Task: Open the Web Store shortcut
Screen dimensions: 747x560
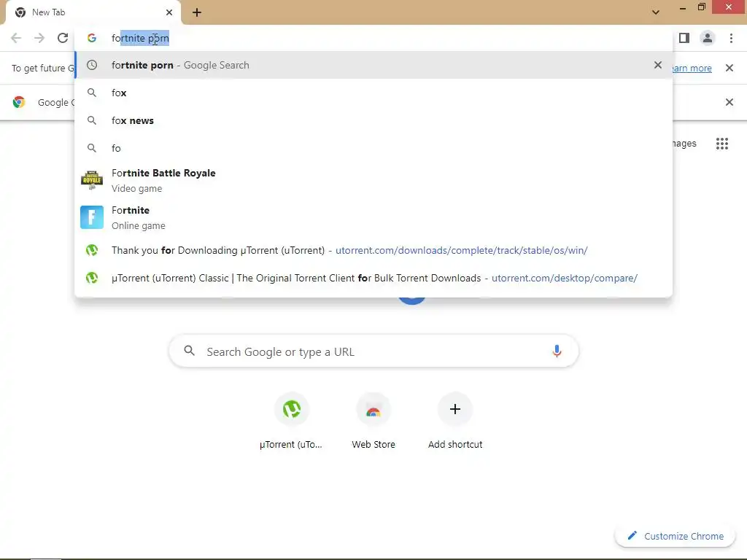Action: point(373,422)
